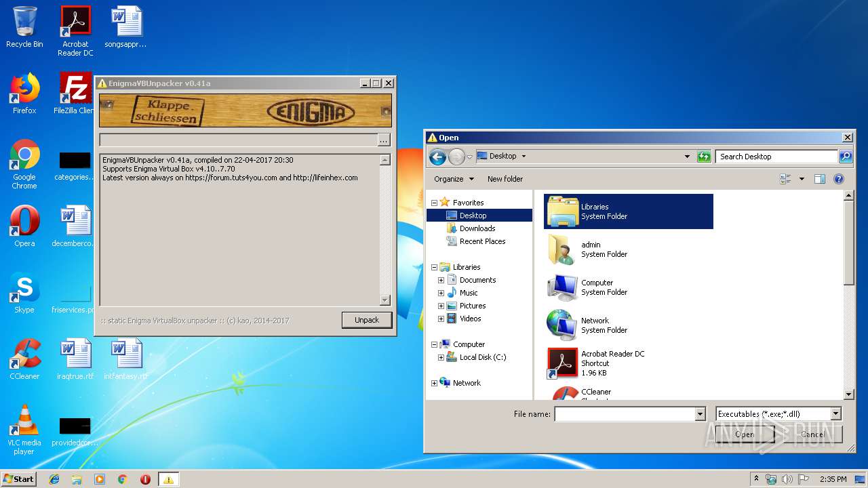This screenshot has width=868, height=488.
Task: Collapse the Libraries tree node
Action: pos(434,267)
